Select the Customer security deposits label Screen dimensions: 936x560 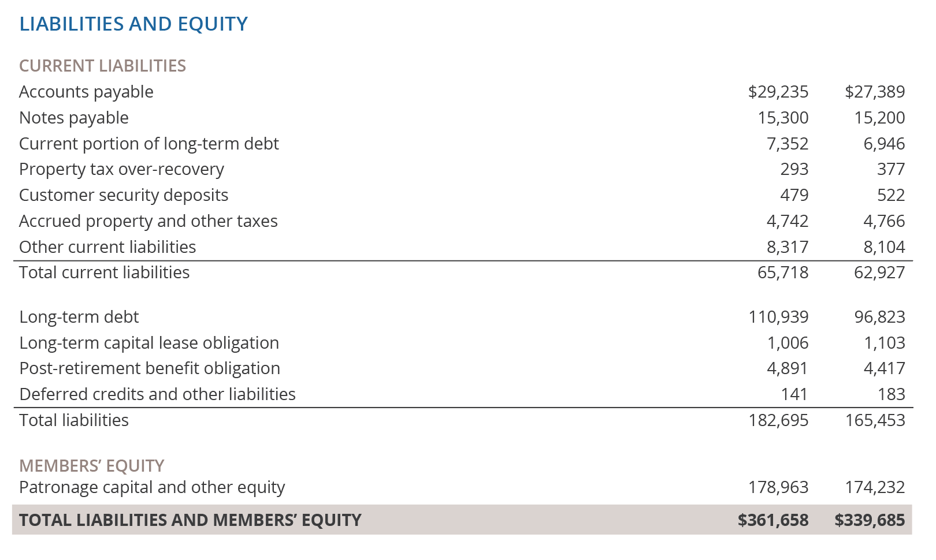tap(124, 195)
